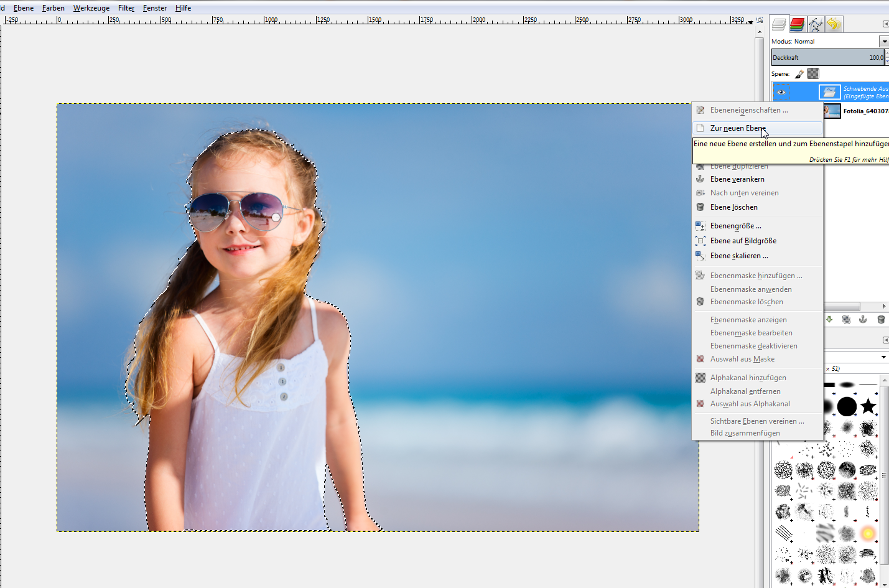
Task: Click the trash can delete layer icon
Action: point(881,319)
